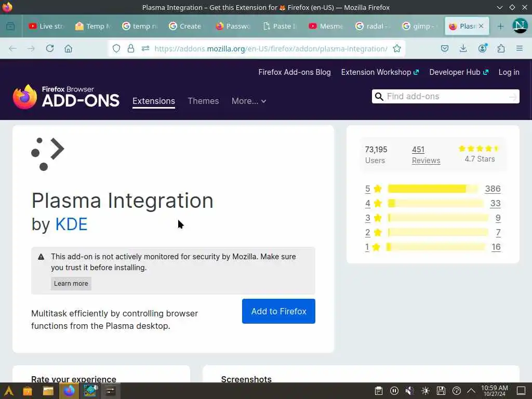This screenshot has width=532, height=399.
Task: Open the Extensions puzzle icon
Action: pyautogui.click(x=501, y=48)
